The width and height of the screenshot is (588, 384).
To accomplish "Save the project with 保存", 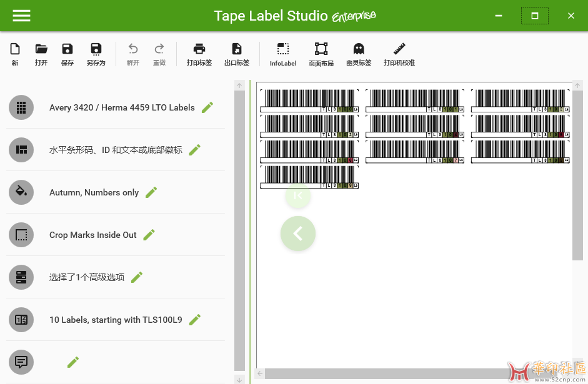I will click(x=67, y=54).
